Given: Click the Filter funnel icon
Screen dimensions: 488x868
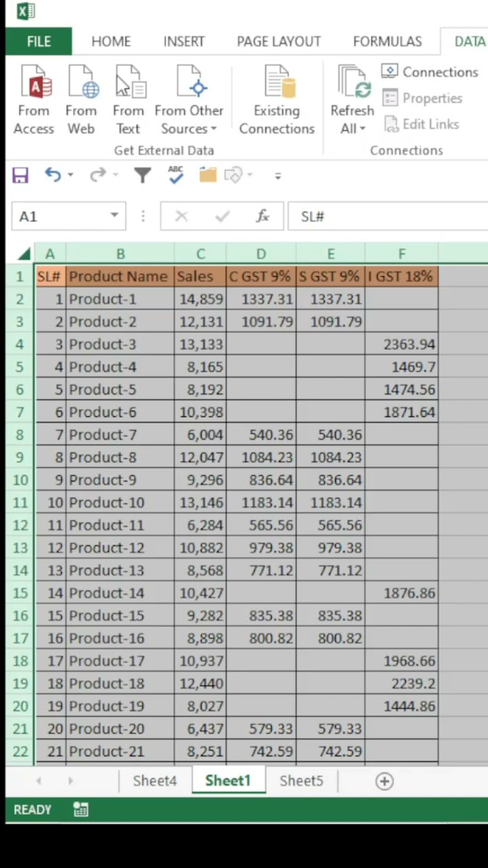Looking at the screenshot, I should coord(142,176).
